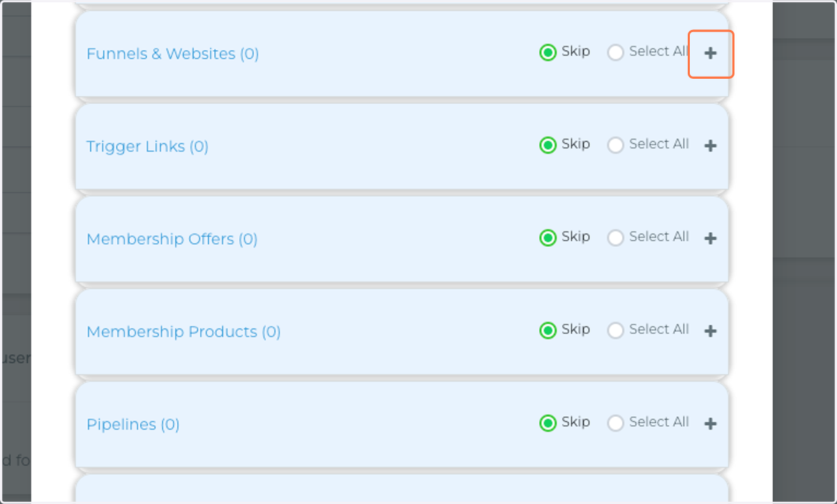Viewport: 837px width, 504px height.
Task: Select Skip for Membership Offers
Action: coord(548,238)
